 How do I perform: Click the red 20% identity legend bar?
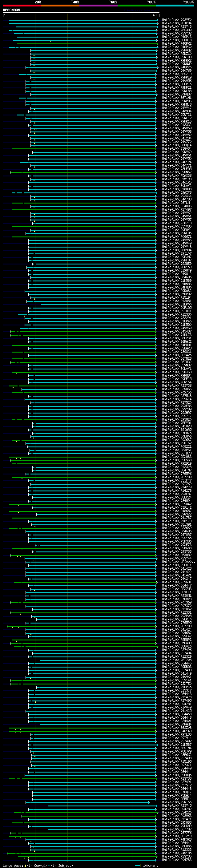click(x=22, y=6)
